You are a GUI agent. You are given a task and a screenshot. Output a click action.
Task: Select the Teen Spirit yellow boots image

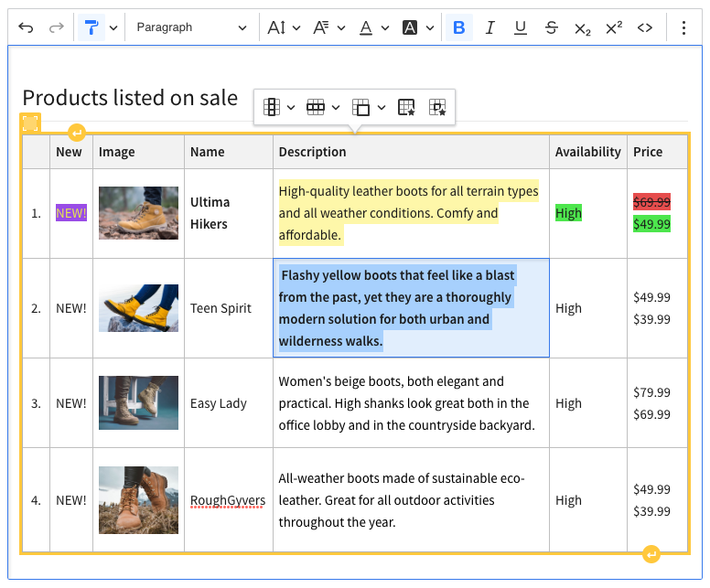click(x=138, y=308)
